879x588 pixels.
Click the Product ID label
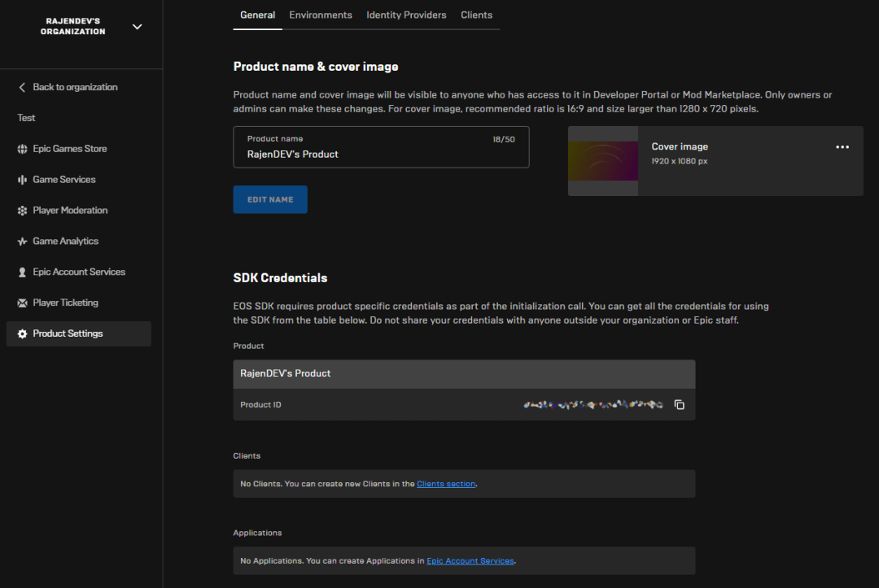[260, 405]
